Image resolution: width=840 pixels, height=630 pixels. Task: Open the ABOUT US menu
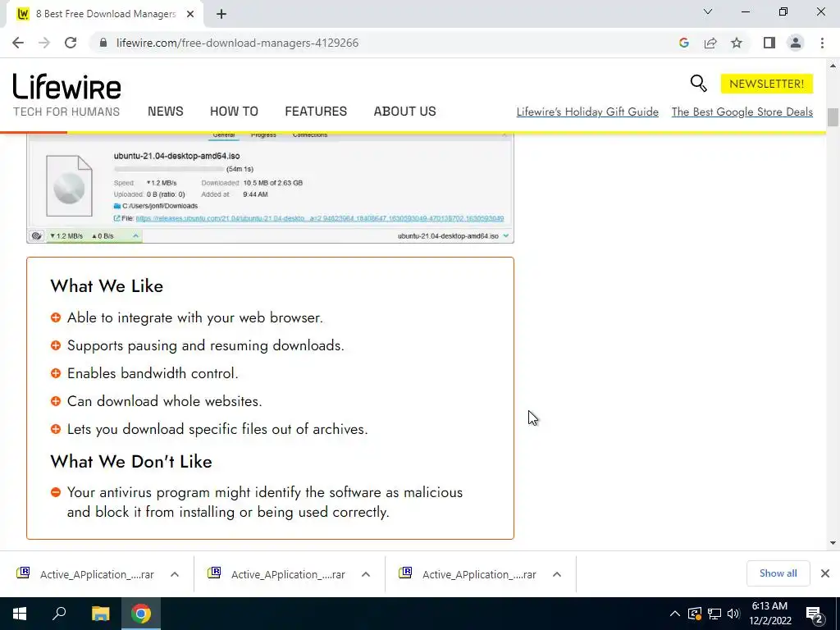pyautogui.click(x=405, y=112)
